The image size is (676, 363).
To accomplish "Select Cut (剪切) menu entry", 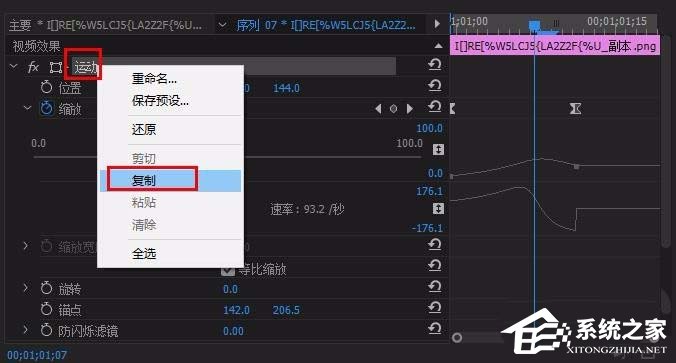I will tap(144, 159).
